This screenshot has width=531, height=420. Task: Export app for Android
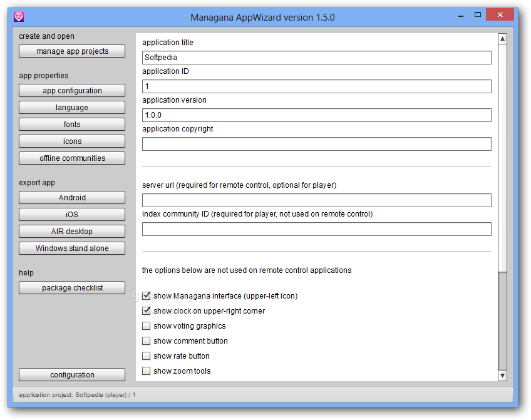pyautogui.click(x=72, y=198)
